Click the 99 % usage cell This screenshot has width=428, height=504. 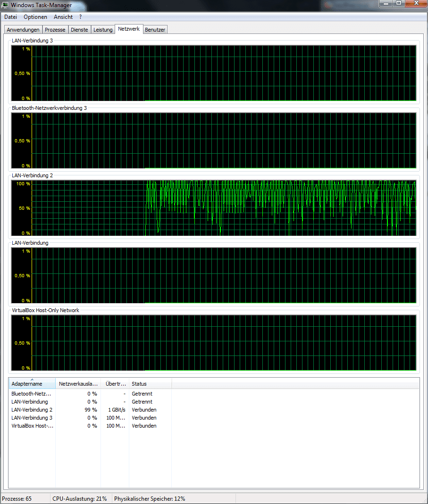coord(91,410)
